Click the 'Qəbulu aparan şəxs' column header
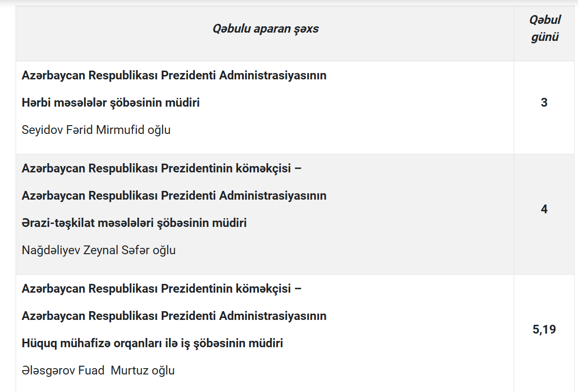 pos(265,29)
